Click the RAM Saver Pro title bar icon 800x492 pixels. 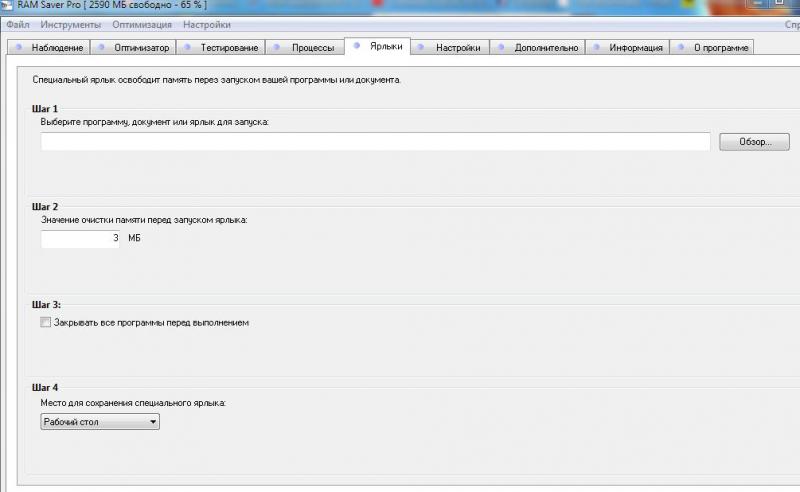(7, 5)
